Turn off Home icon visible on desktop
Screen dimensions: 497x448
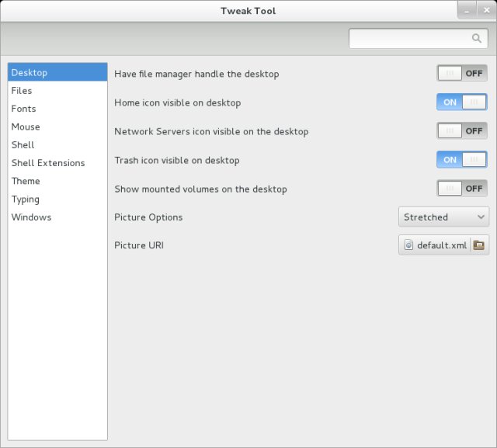coord(462,102)
